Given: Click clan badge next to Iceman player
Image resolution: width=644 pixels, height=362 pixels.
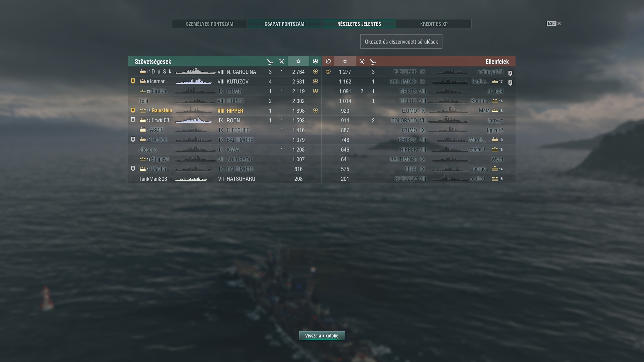Looking at the screenshot, I should pos(133,81).
